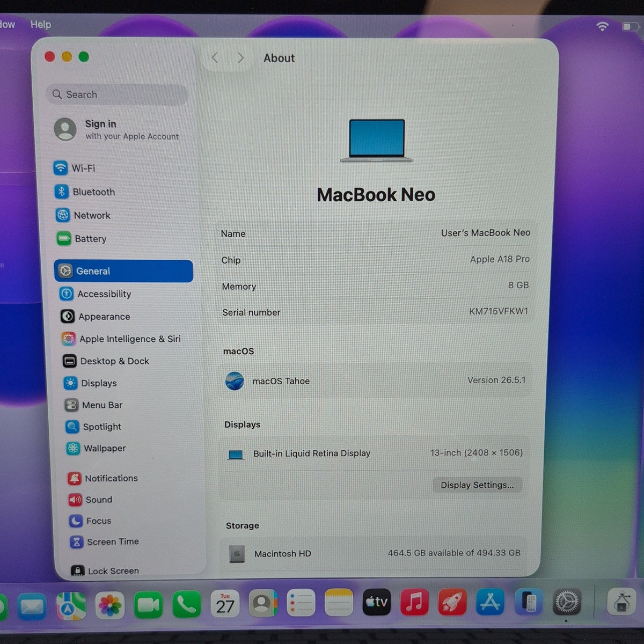Open the Help menu
Screen dimensions: 644x644
click(41, 24)
